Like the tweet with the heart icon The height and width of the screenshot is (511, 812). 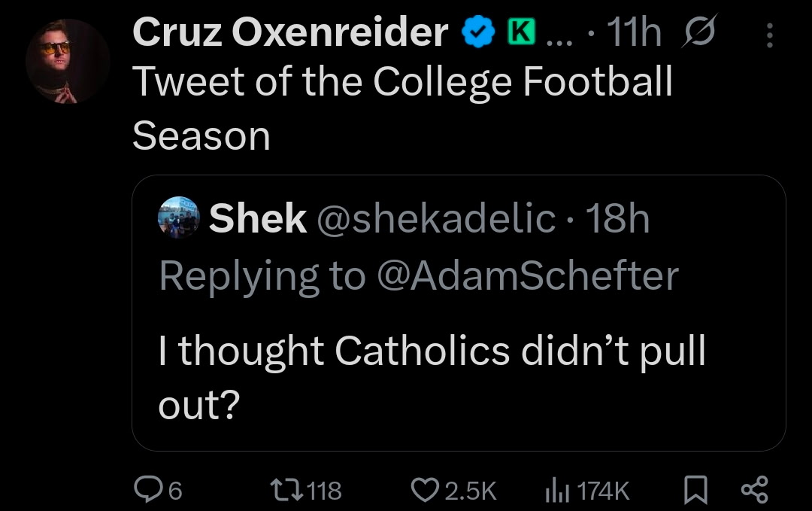429,491
